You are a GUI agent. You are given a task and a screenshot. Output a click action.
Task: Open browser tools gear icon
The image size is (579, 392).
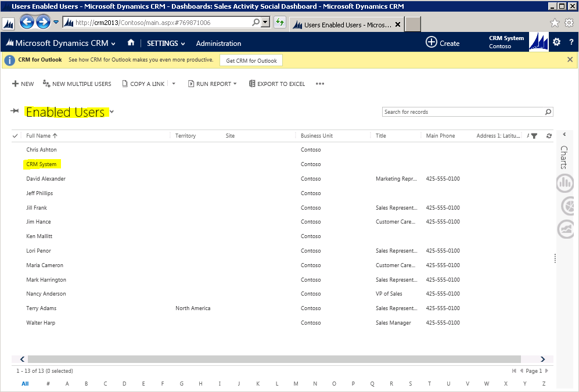pyautogui.click(x=569, y=23)
